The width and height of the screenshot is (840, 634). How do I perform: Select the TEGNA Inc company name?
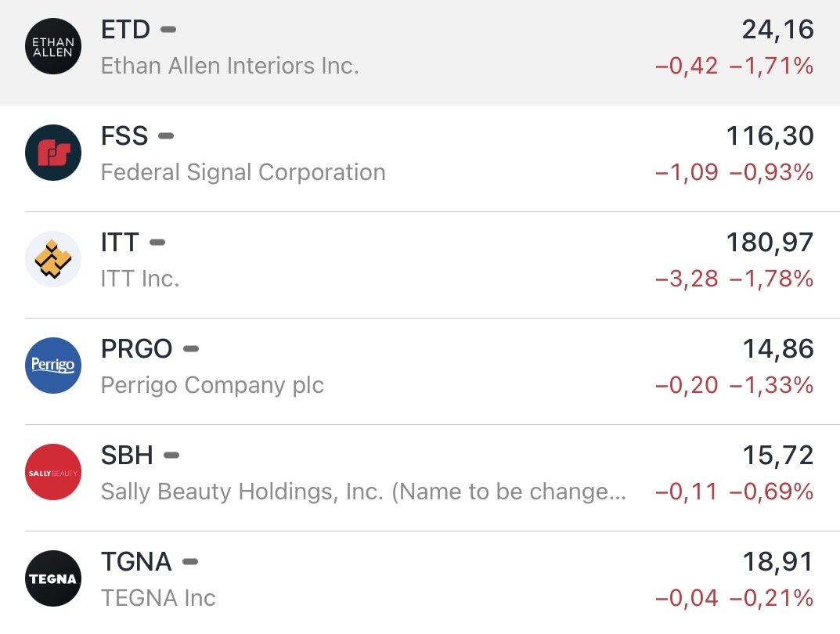click(158, 598)
